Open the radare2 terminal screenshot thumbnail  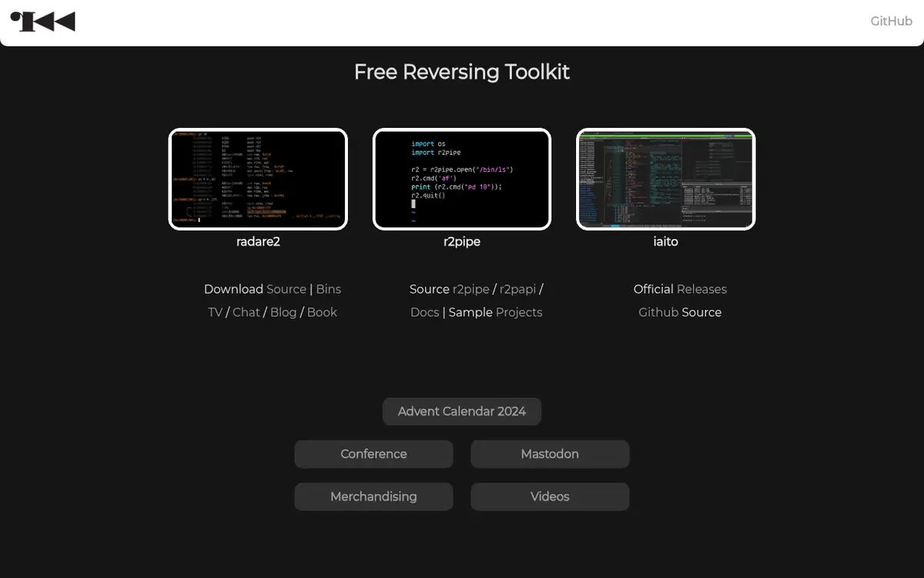click(x=258, y=179)
